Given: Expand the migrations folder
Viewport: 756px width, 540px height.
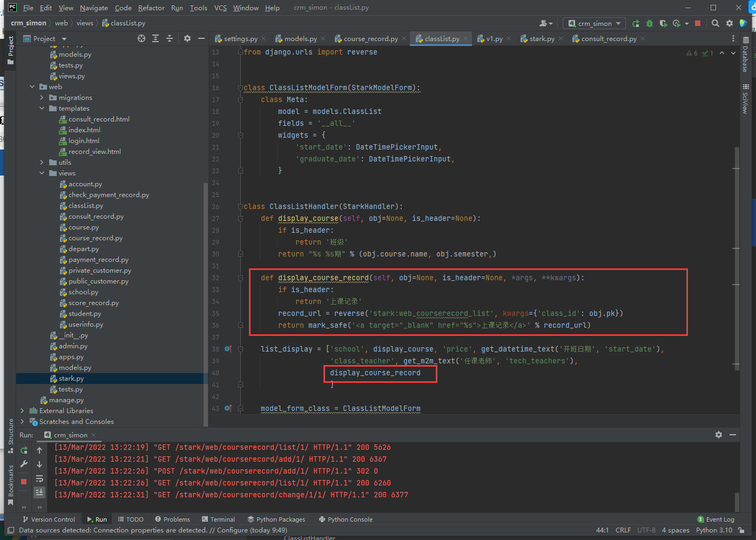Looking at the screenshot, I should coord(42,98).
